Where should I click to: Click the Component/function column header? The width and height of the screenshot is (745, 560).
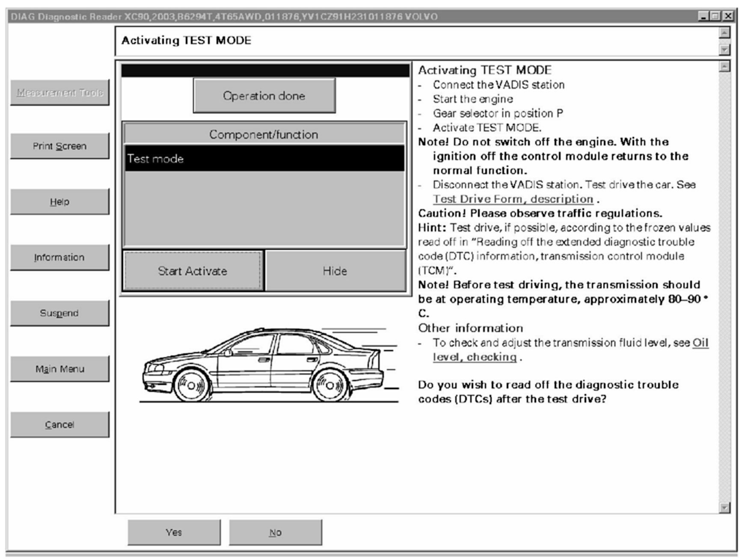click(264, 134)
